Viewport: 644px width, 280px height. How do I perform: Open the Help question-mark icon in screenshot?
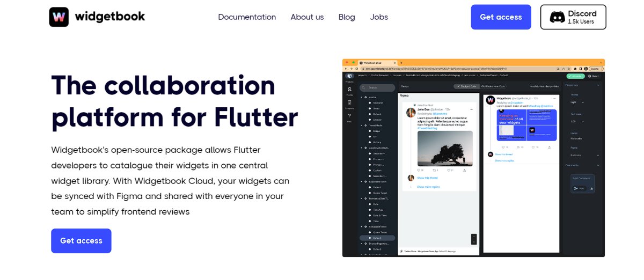(x=349, y=116)
